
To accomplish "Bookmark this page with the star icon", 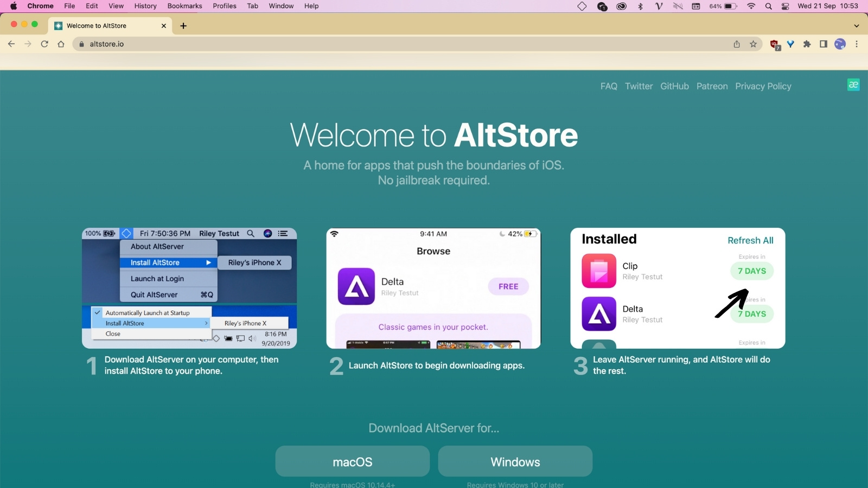I will click(x=753, y=44).
